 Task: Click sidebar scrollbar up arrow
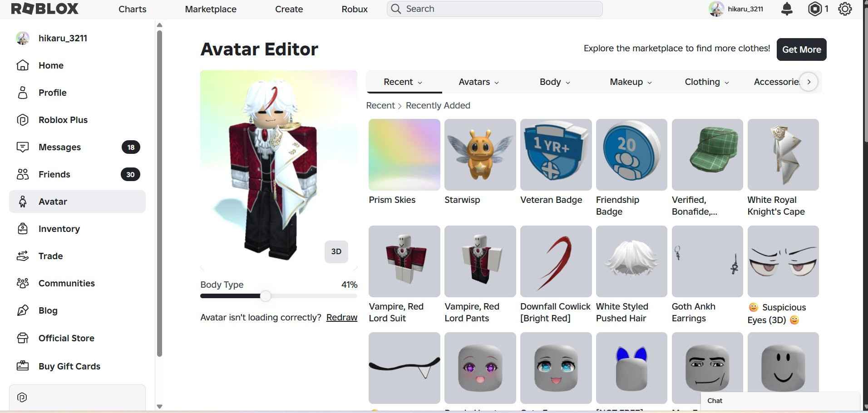click(x=159, y=25)
